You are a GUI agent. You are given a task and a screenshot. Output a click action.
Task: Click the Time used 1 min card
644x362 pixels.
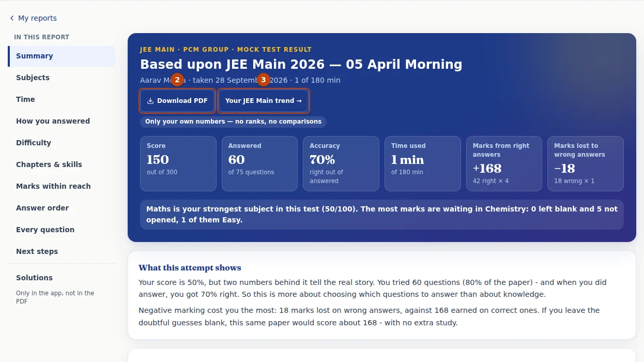(423, 163)
